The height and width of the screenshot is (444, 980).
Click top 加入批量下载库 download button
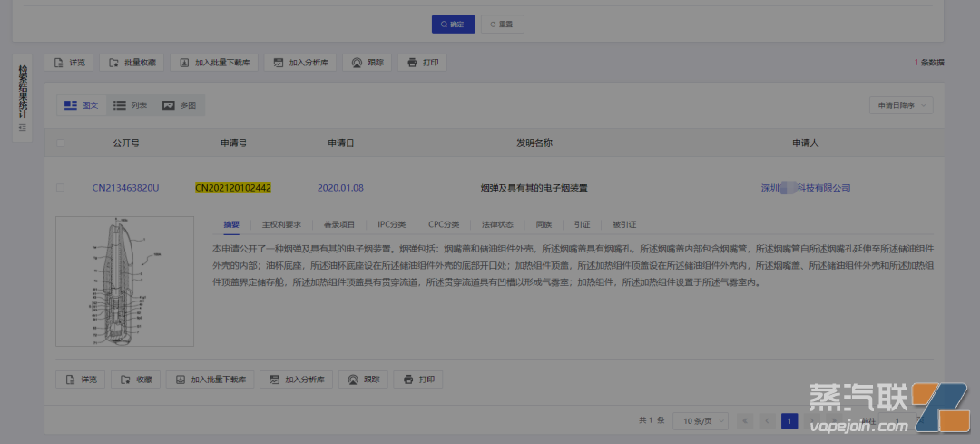point(214,63)
